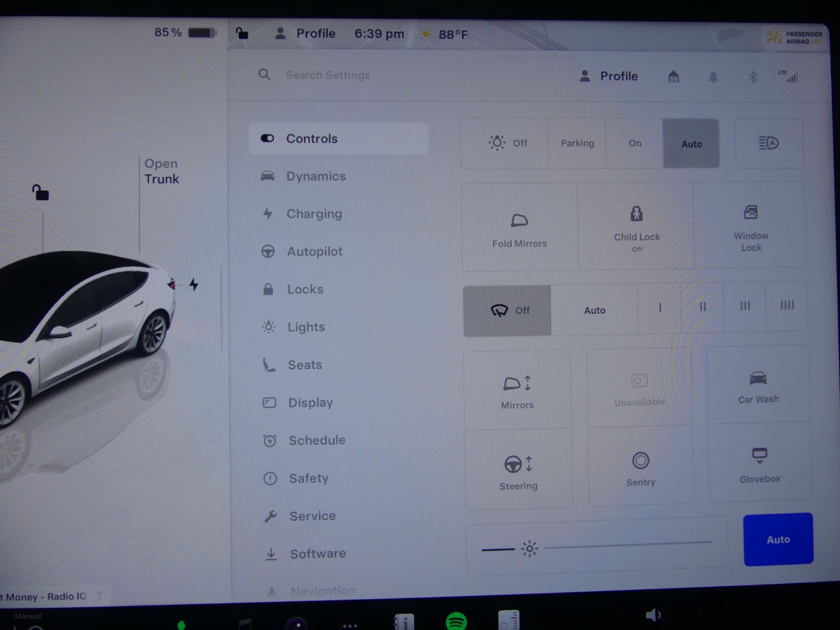Toggle auto high beam headlight icon
840x630 pixels.
point(769,143)
